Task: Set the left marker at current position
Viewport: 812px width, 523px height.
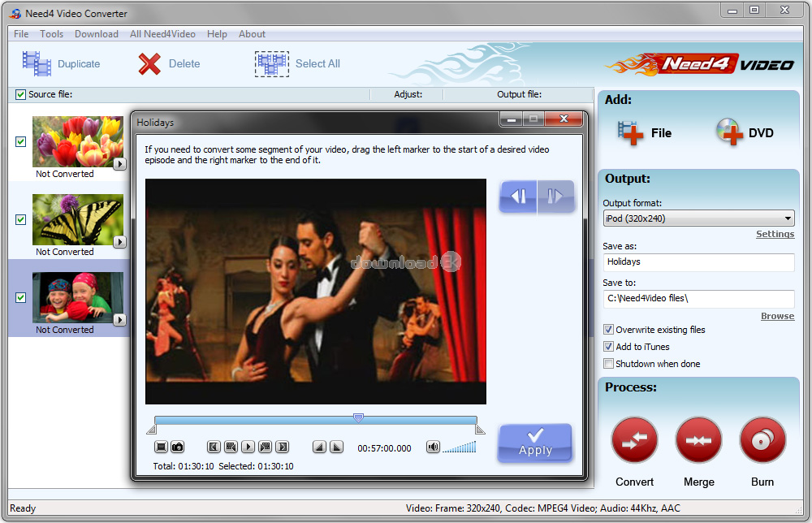Action: click(x=319, y=447)
